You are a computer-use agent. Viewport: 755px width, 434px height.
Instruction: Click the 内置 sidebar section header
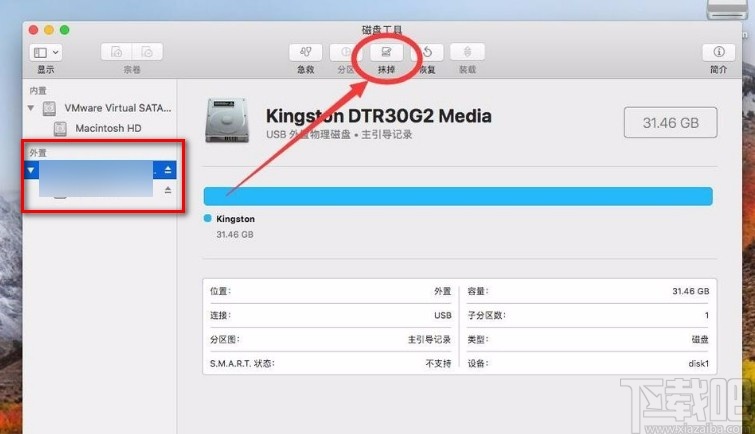click(38, 91)
